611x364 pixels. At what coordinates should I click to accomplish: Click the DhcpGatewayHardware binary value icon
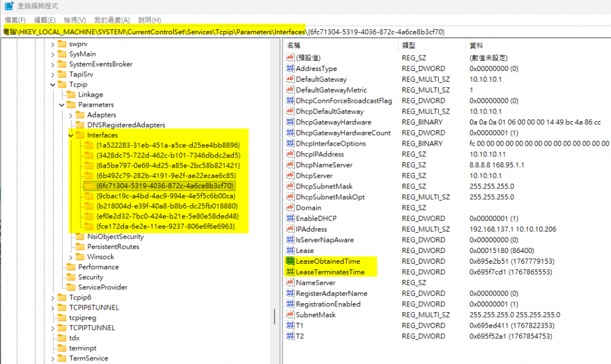coord(290,122)
